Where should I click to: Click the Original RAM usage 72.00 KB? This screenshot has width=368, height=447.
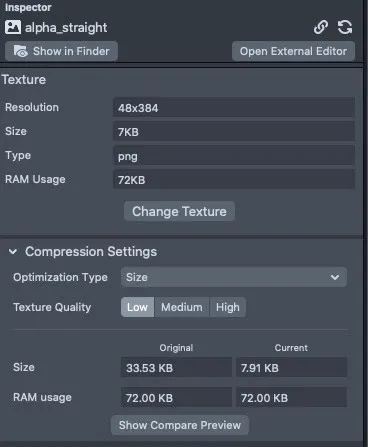[176, 397]
